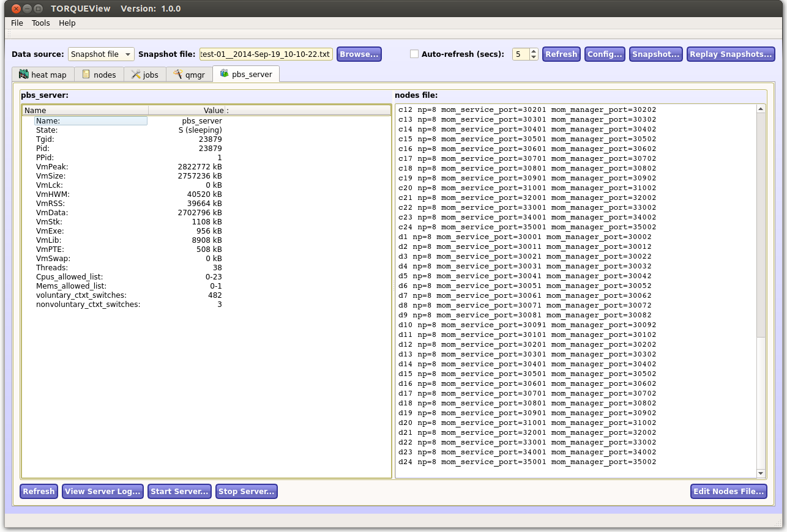This screenshot has height=532, width=787.
Task: Click Replay Snapshots... button
Action: tap(731, 54)
